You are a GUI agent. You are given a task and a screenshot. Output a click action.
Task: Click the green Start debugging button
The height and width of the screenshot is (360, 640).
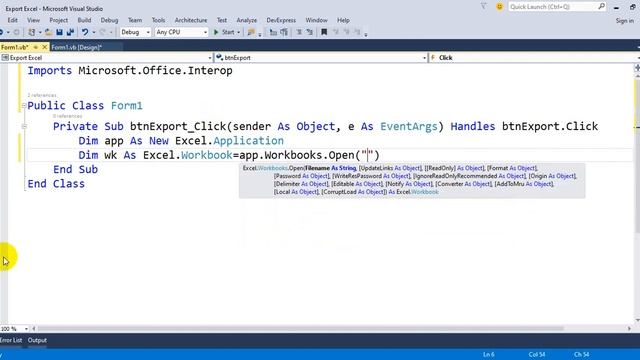(224, 32)
